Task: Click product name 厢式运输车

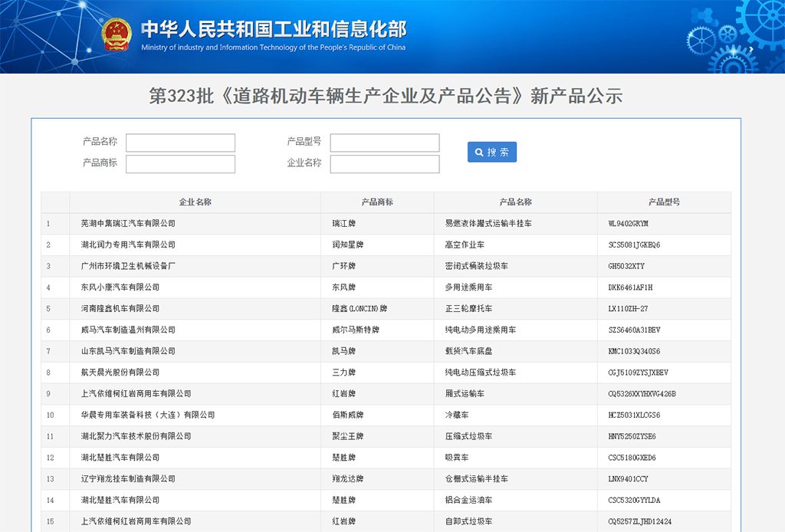Action: [465, 393]
